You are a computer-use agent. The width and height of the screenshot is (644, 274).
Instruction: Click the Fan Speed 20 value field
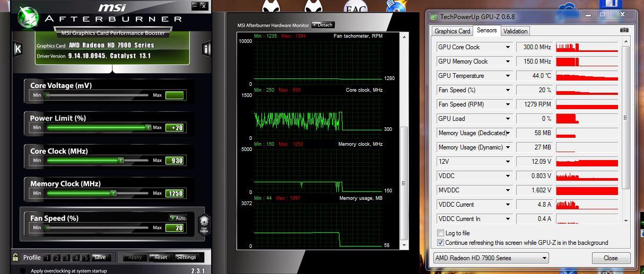[x=175, y=228]
